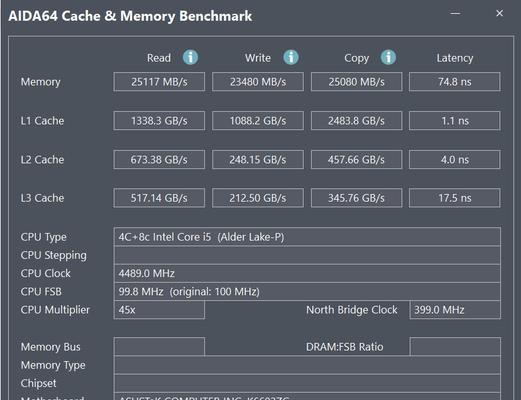
Task: Click the North Bridge Clock 399.0 MHz field
Action: tap(455, 310)
